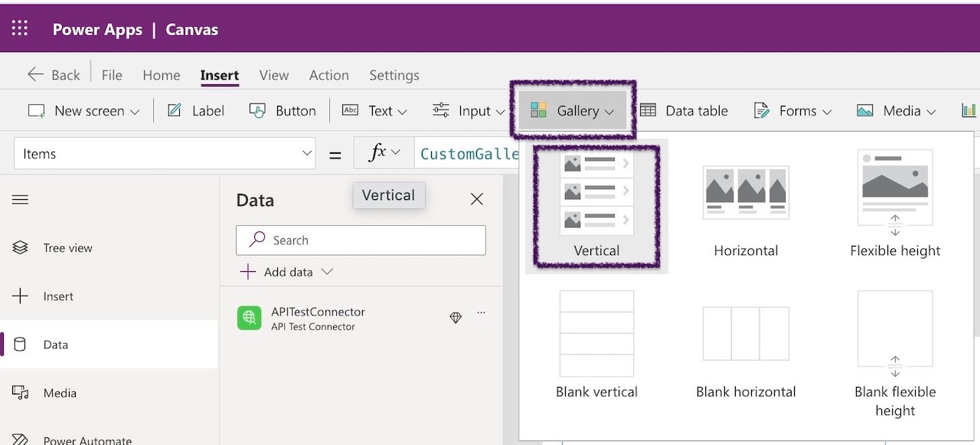Click the Back button label
Viewport: 980px width, 445px height.
point(66,75)
